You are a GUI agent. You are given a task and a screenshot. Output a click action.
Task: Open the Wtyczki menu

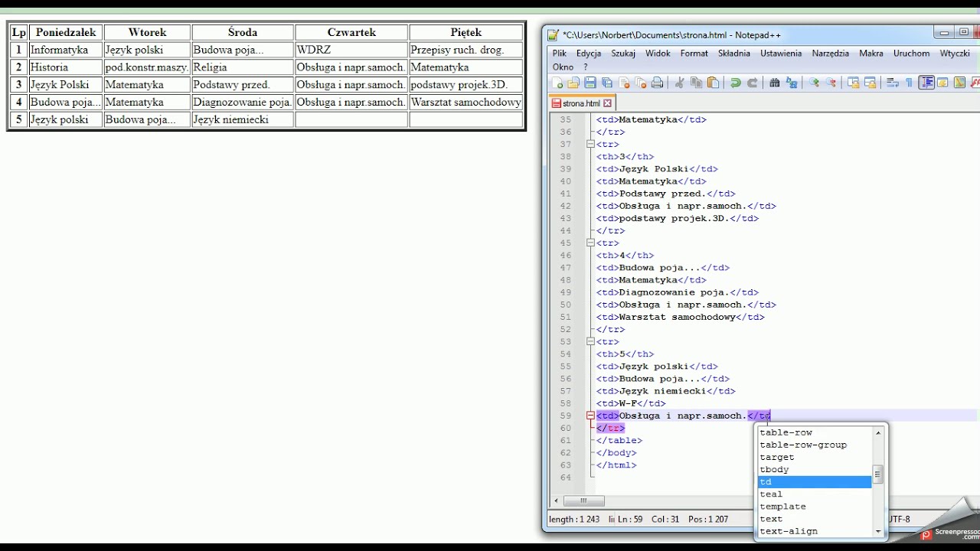click(955, 54)
